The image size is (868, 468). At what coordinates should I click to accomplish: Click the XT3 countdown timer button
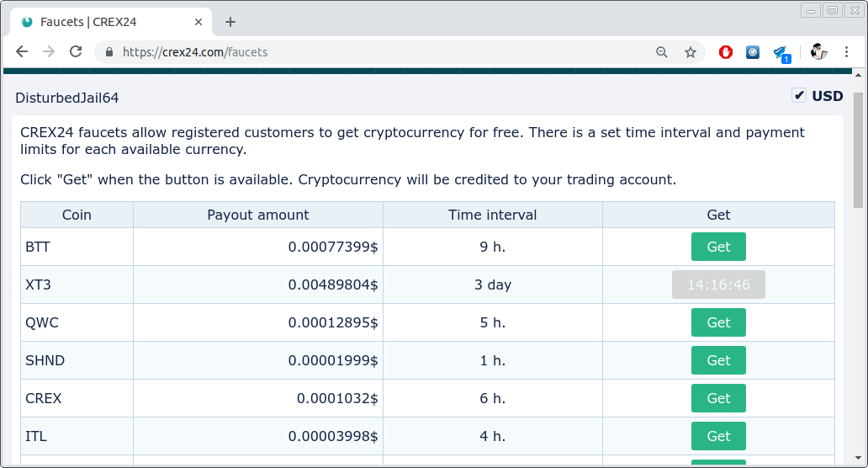[x=718, y=285]
